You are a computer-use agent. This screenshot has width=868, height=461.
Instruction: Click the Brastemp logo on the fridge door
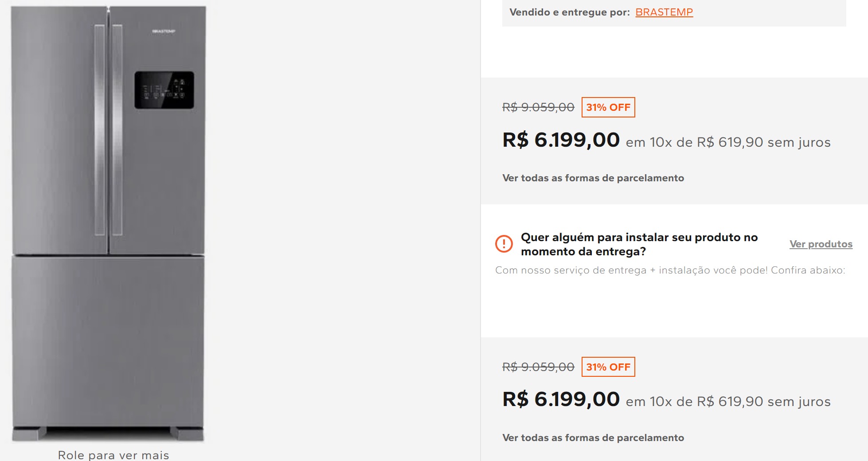click(164, 31)
